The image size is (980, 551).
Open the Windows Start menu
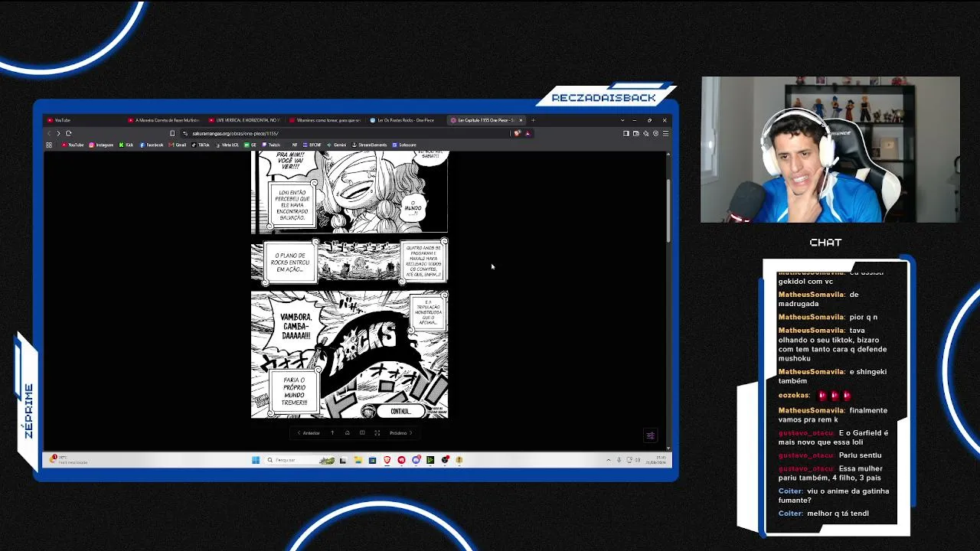pyautogui.click(x=256, y=460)
